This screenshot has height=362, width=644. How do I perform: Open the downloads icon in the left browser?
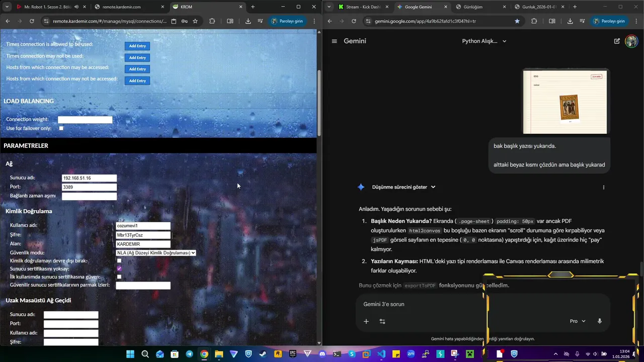pos(248,21)
